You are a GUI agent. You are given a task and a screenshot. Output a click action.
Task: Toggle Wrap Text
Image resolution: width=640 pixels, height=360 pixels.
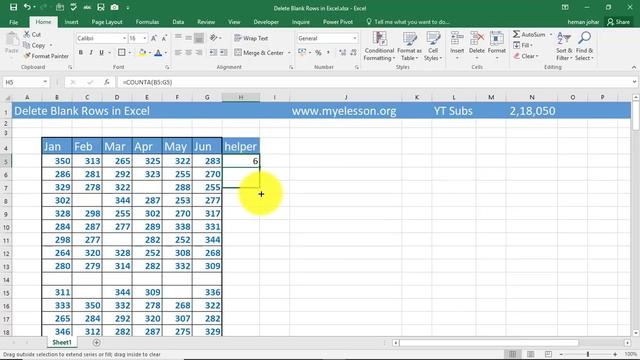pyautogui.click(x=251, y=38)
